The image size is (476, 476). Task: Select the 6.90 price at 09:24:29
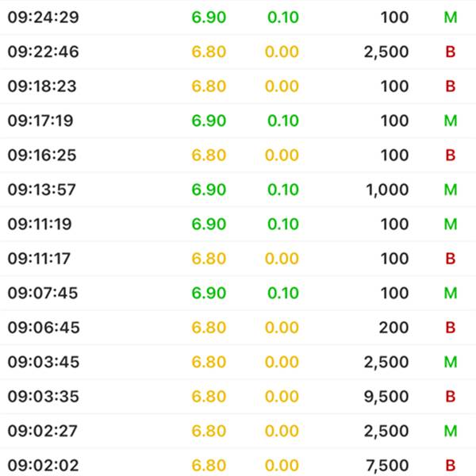pos(209,17)
